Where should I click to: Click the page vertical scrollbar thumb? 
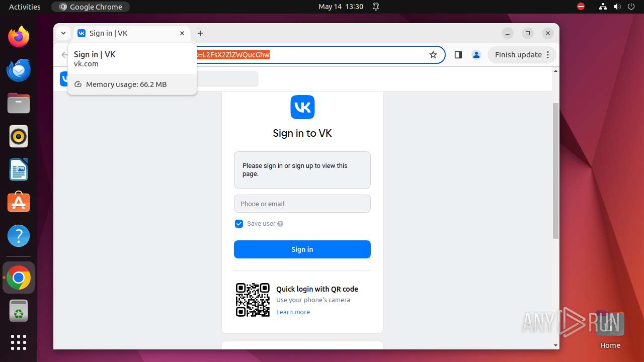555,171
